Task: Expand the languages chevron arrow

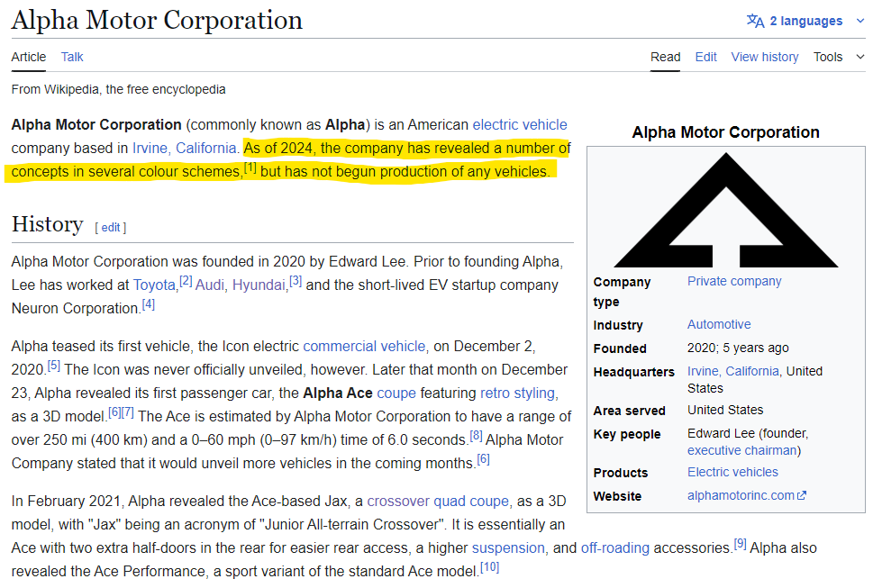Action: point(860,21)
